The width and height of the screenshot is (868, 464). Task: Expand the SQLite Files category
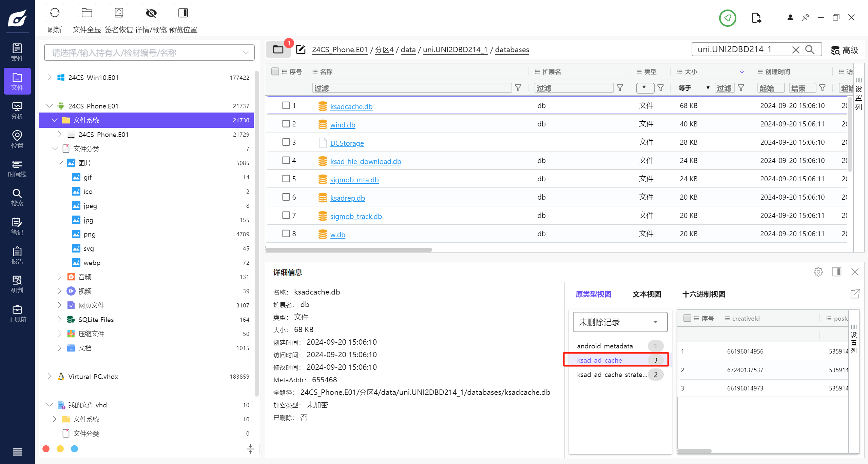pos(60,319)
